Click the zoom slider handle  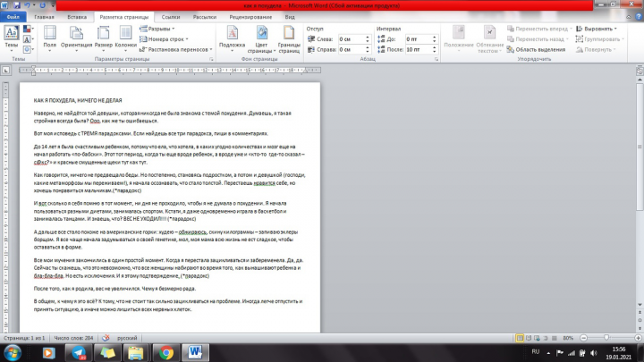tap(606, 338)
